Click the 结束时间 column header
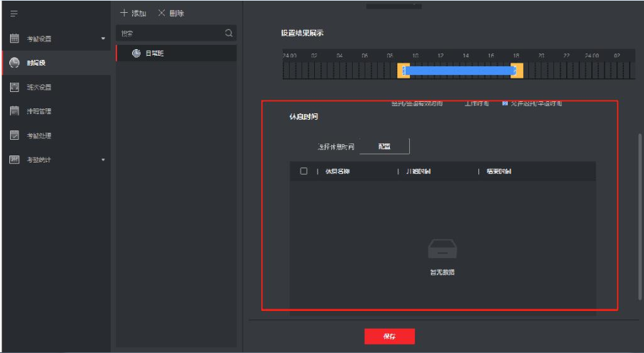This screenshot has width=644, height=353. click(498, 171)
